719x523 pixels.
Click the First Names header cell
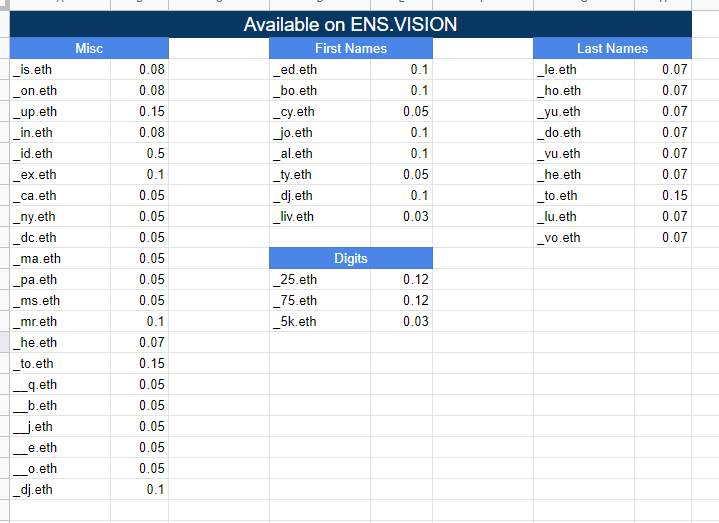click(351, 48)
